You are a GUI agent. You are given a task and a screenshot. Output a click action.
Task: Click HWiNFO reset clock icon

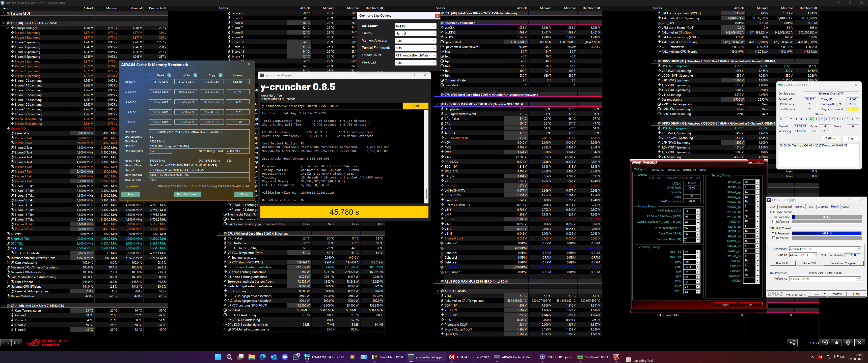[825, 343]
